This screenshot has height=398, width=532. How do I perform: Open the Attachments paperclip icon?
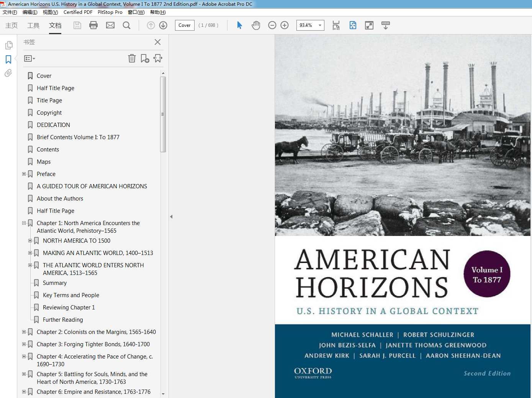coord(8,73)
